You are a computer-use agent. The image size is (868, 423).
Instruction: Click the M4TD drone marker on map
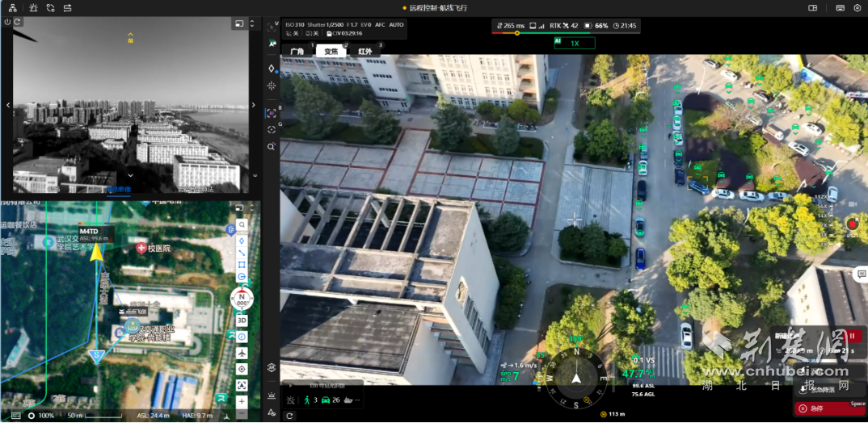(96, 253)
